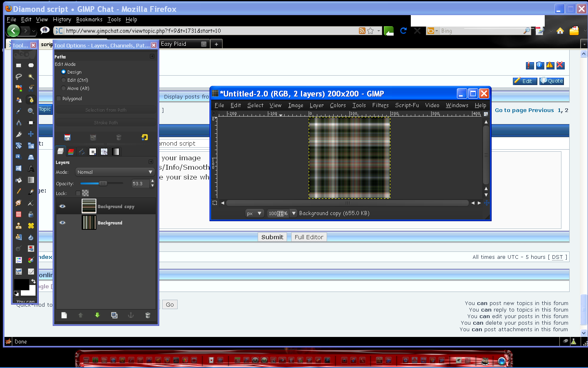The image size is (588, 368).
Task: Select the Paths tool in toolbox
Action: tap(31, 99)
